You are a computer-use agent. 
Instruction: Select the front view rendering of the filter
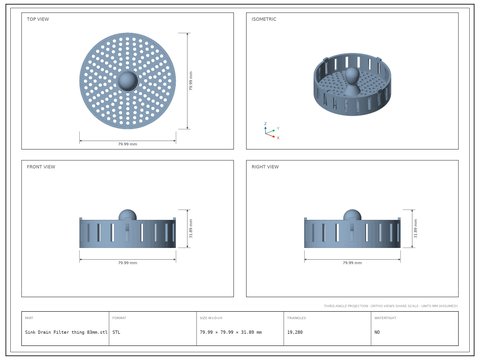[x=128, y=229]
